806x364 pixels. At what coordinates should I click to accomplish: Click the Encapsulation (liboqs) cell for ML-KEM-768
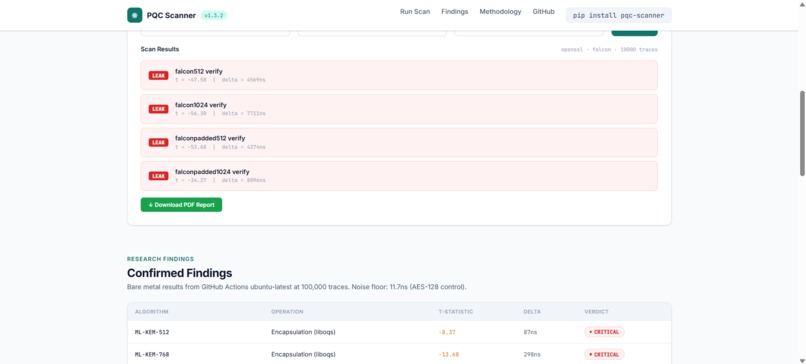click(303, 355)
